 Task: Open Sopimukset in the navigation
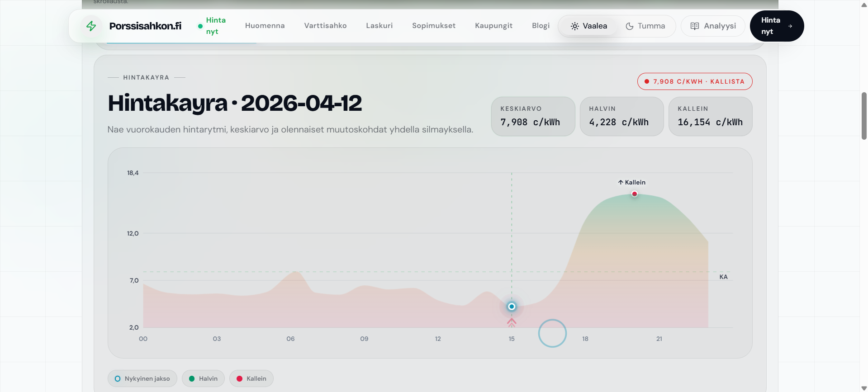click(434, 26)
